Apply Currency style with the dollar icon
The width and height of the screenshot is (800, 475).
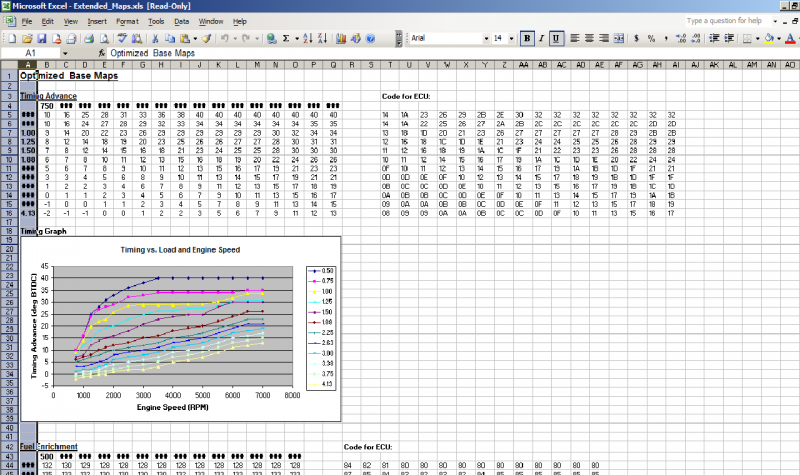(636, 38)
